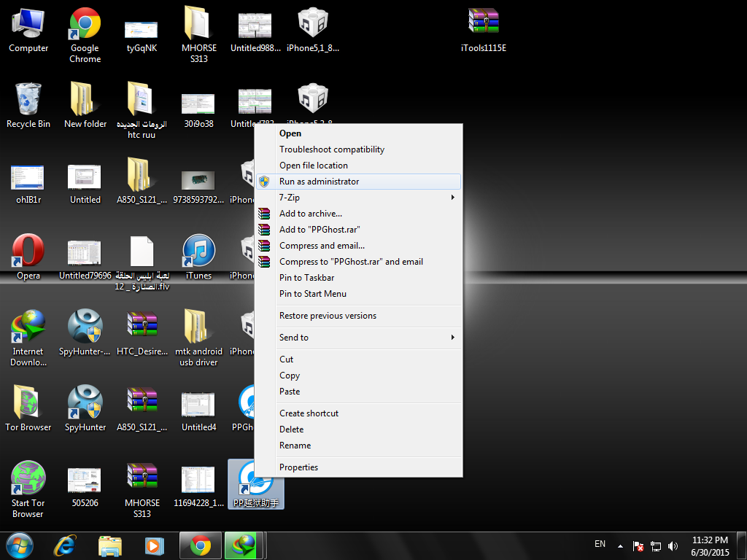The image size is (747, 560).
Task: Click Compress and email...
Action: click(x=359, y=246)
